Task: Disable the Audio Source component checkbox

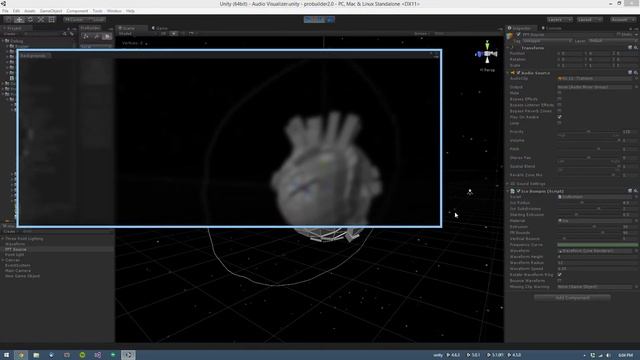Action: pyautogui.click(x=518, y=73)
